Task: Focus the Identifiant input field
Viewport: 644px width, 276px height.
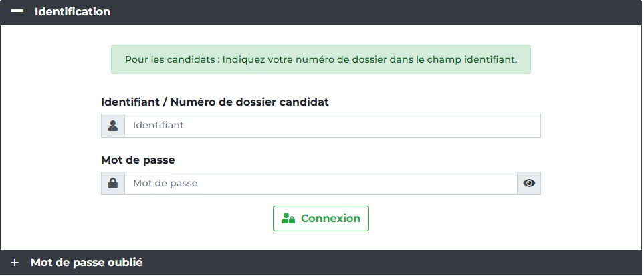Action: [x=332, y=126]
